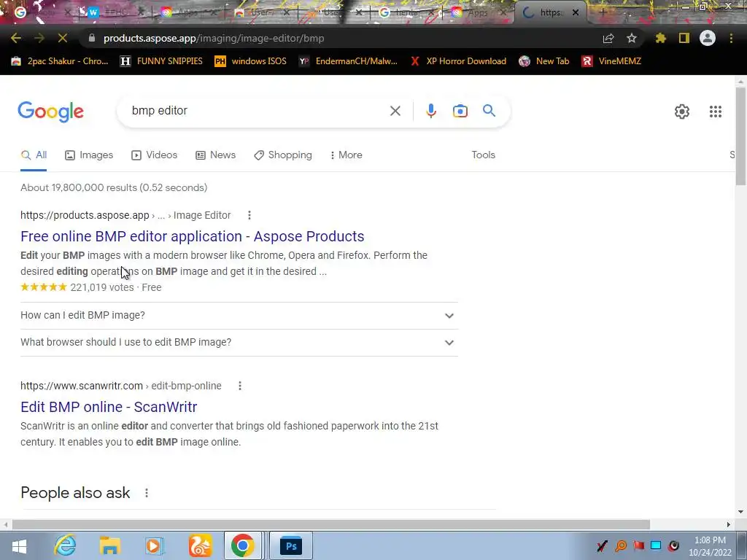The width and height of the screenshot is (747, 560).
Task: Switch to Photoshop on the taskbar
Action: [x=291, y=545]
